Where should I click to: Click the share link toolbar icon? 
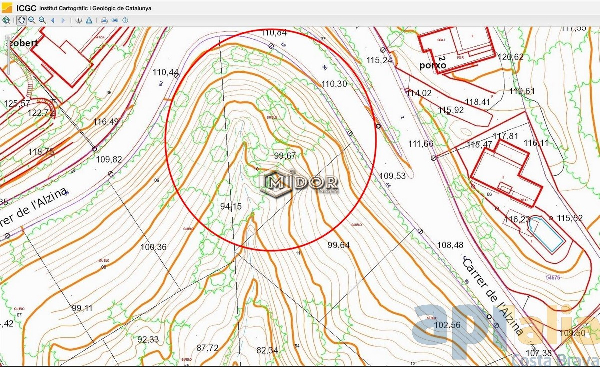tap(114, 21)
